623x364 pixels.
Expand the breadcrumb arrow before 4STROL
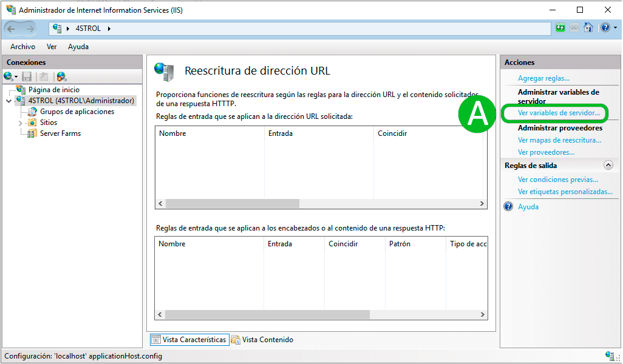tap(68, 29)
